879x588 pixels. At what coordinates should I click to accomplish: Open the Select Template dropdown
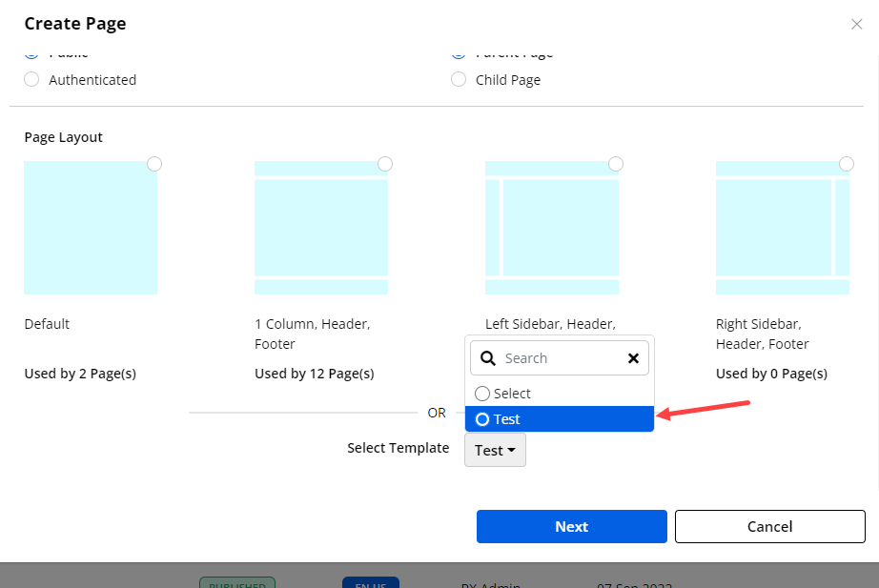(x=495, y=450)
